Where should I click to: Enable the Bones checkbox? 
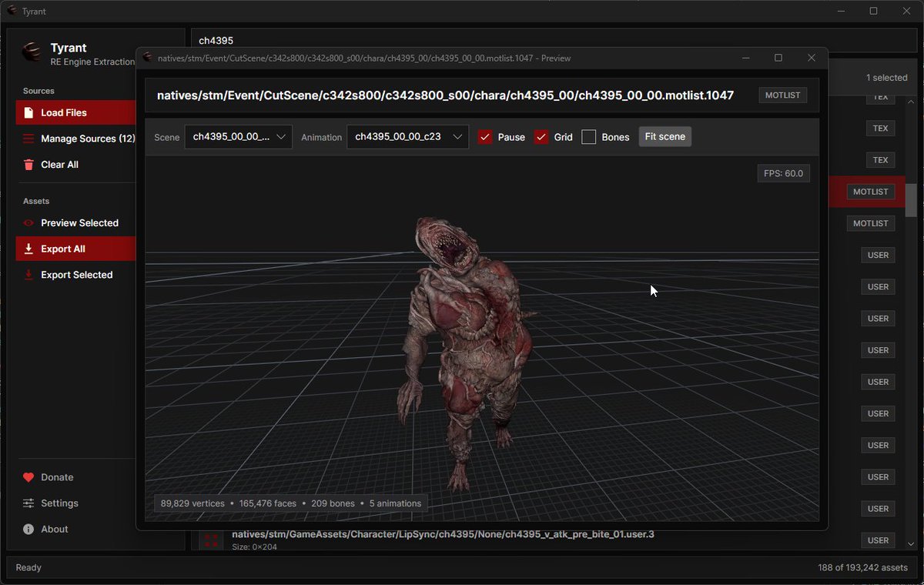(589, 137)
